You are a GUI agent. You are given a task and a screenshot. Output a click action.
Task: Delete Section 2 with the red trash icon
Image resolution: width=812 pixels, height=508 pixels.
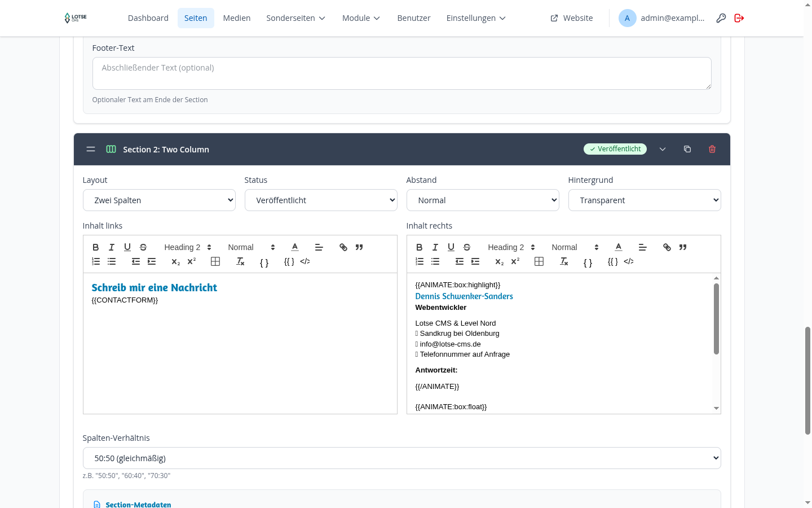[x=712, y=149]
